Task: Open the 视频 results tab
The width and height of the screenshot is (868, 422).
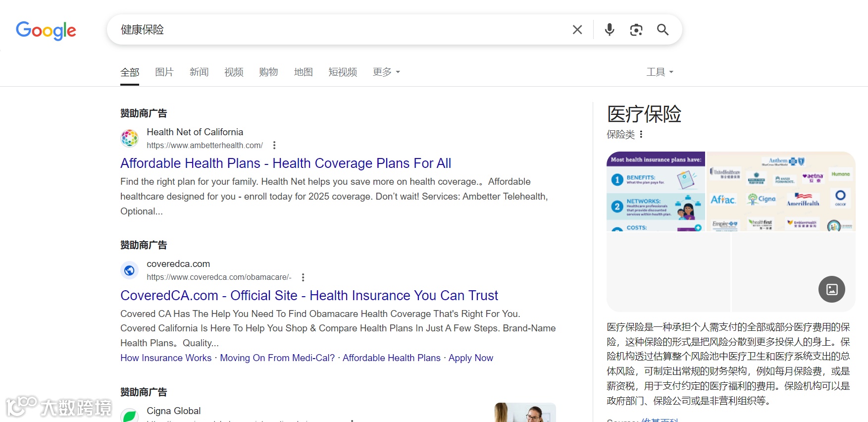Action: (x=234, y=72)
